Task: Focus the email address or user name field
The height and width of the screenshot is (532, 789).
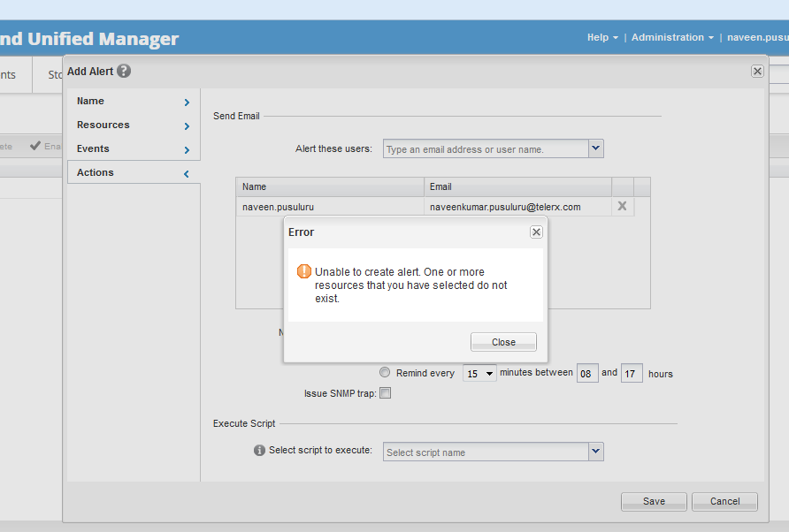Action: 486,148
